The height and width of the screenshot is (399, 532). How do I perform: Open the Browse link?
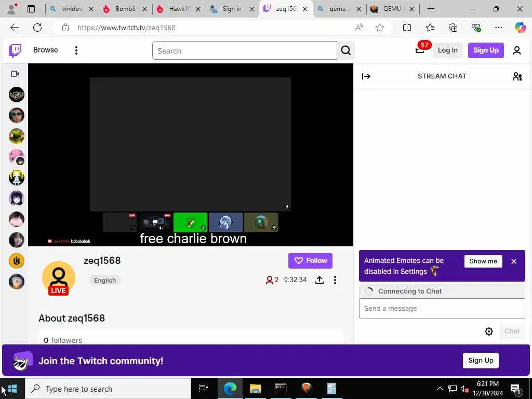(46, 50)
